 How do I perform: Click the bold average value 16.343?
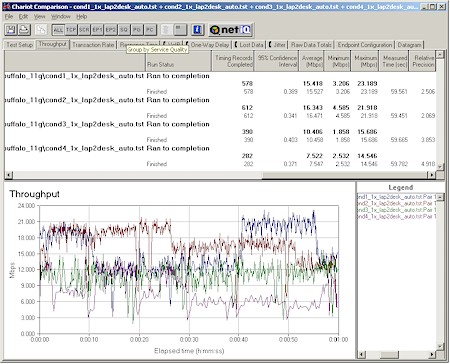313,108
